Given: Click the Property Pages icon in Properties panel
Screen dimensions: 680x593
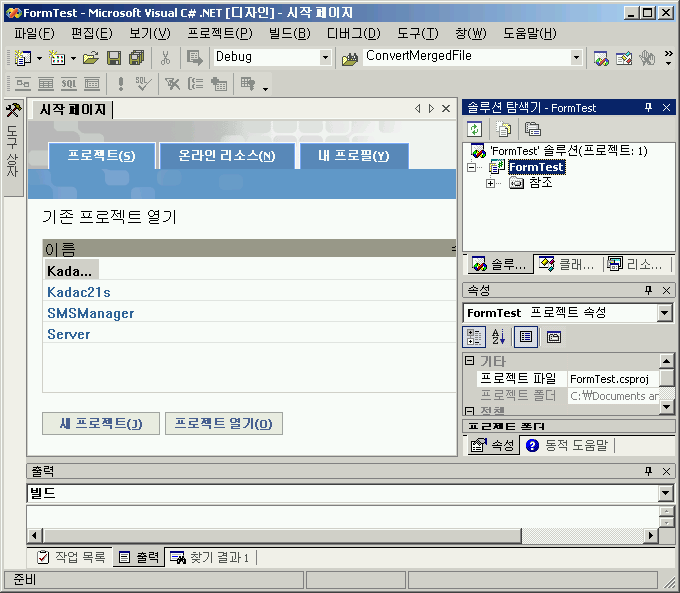Looking at the screenshot, I should coord(554,337).
